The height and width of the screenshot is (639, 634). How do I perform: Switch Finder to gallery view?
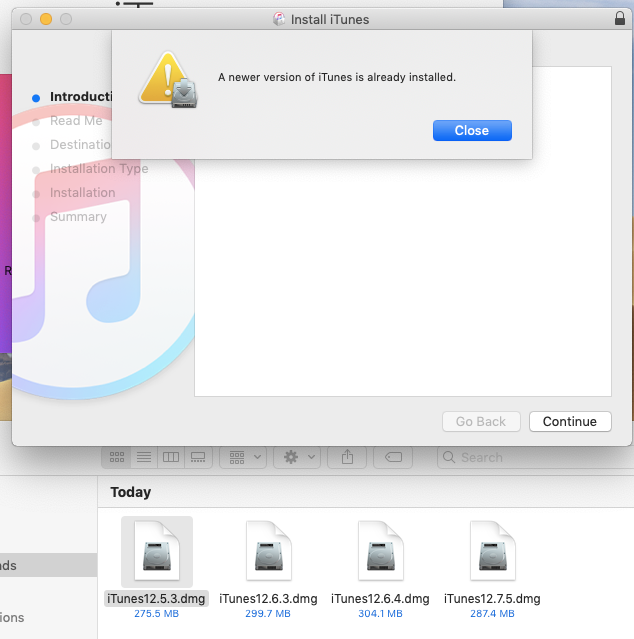coord(198,457)
